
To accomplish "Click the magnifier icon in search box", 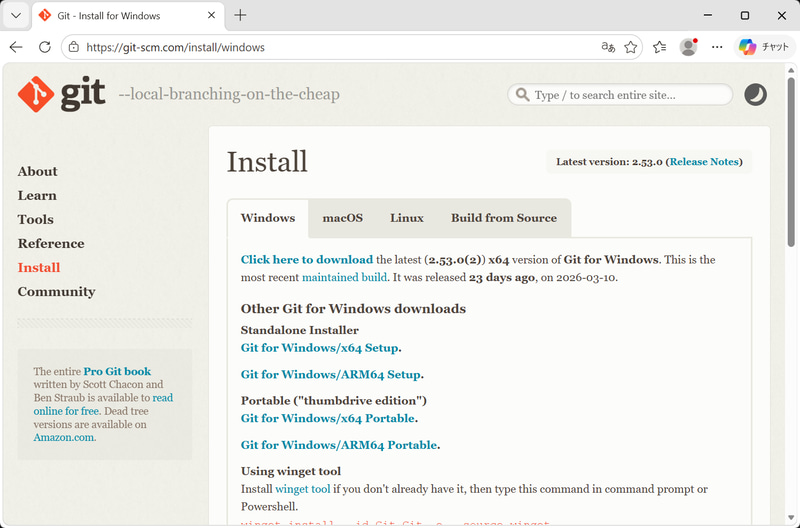I will pyautogui.click(x=522, y=95).
